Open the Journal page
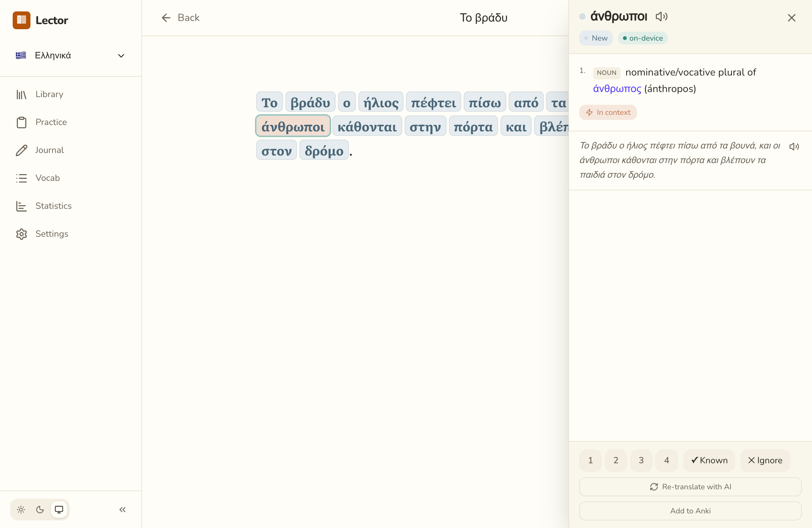 71,150
